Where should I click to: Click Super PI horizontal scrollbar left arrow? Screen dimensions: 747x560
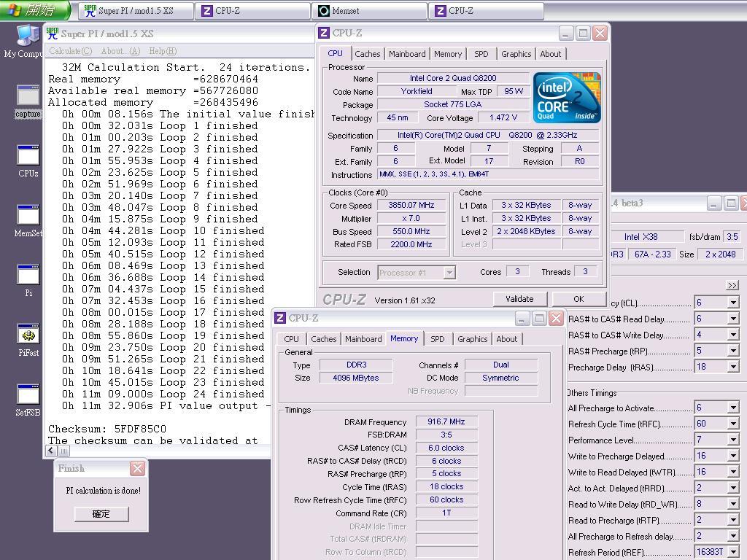pyautogui.click(x=52, y=450)
